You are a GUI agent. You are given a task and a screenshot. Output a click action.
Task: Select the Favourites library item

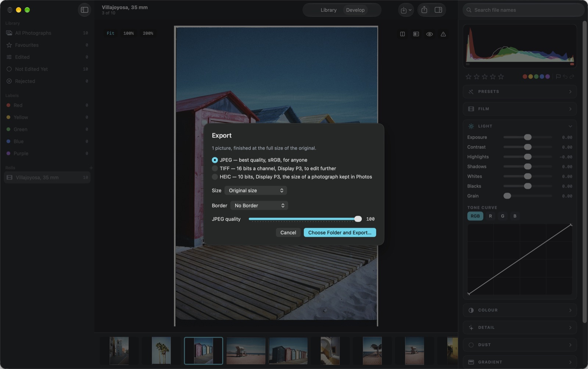pos(47,45)
